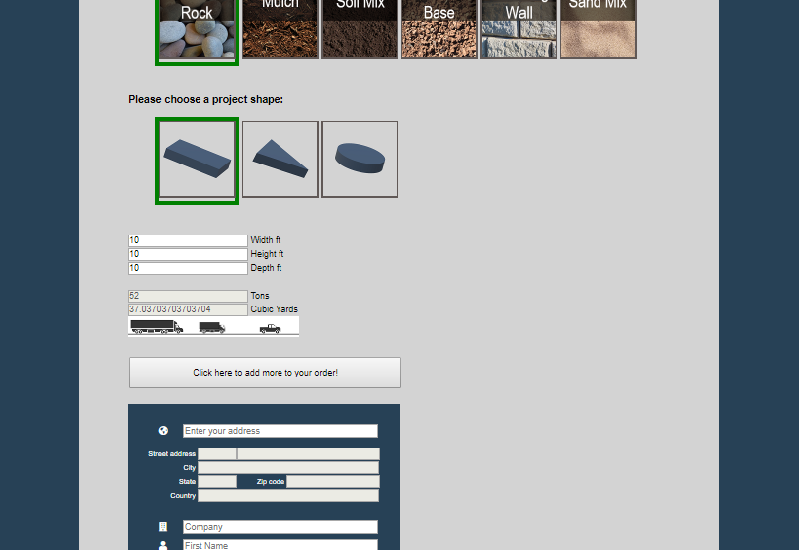Click the 'Enter your address' field
Viewport: 799px width, 550px height.
(280, 431)
